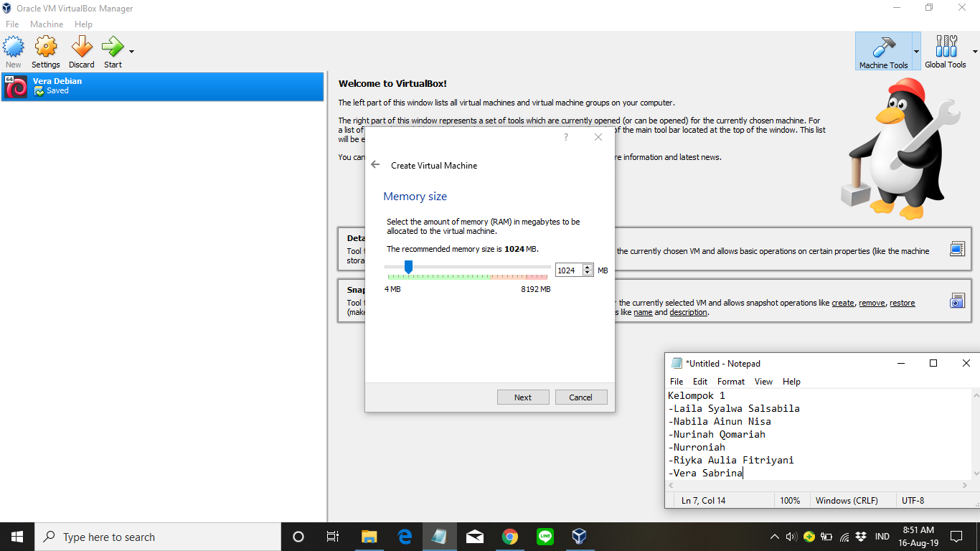Click the '-Riyka Aulia Fitriyani' line in Notepad

[731, 460]
